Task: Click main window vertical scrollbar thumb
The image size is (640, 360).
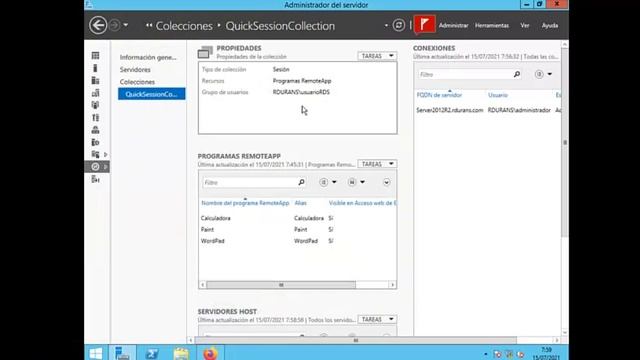Action: [565, 142]
